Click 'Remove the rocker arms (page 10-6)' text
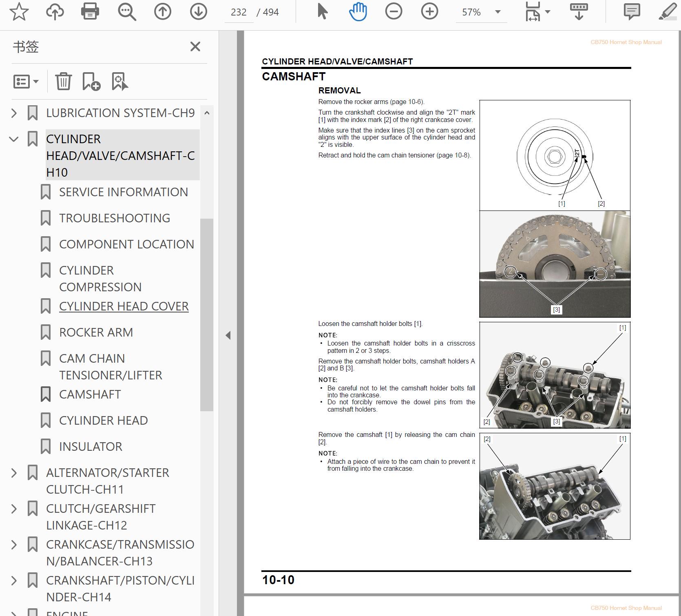 [371, 102]
